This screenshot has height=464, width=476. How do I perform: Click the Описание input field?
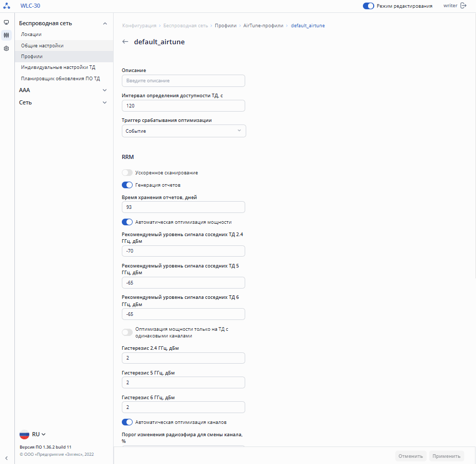(x=183, y=81)
